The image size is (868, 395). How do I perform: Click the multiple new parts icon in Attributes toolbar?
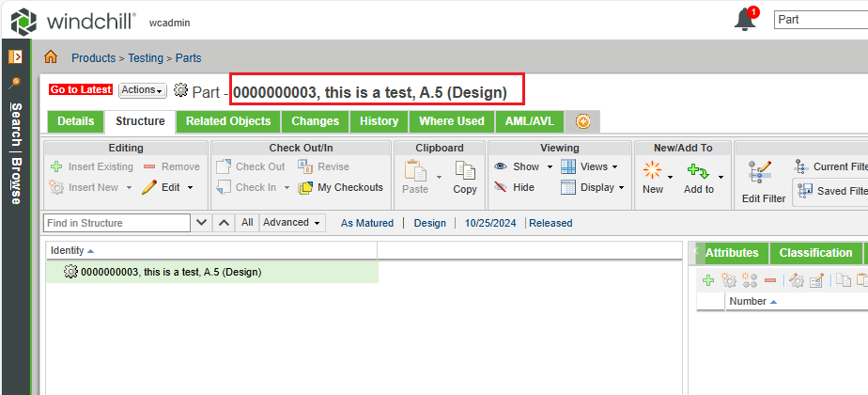(x=750, y=280)
